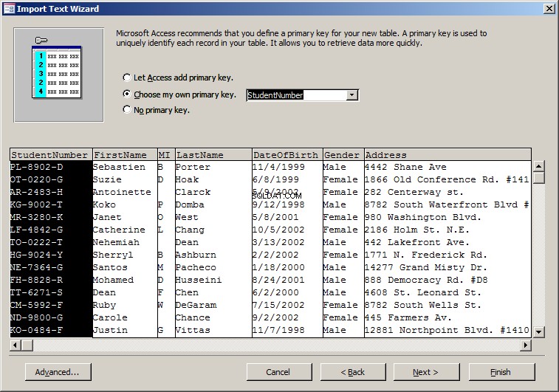Click address 442 Lakefront Ave.
The width and height of the screenshot is (559, 392).
(x=417, y=242)
